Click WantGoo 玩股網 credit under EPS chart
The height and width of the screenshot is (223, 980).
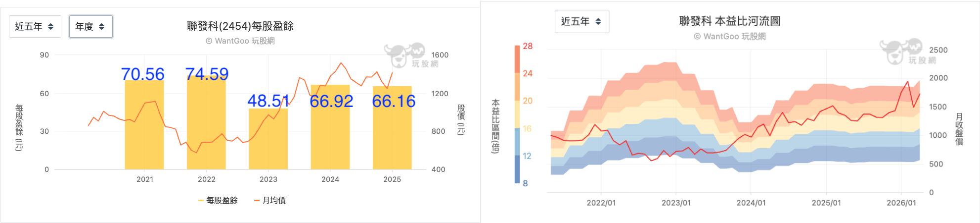click(240, 41)
